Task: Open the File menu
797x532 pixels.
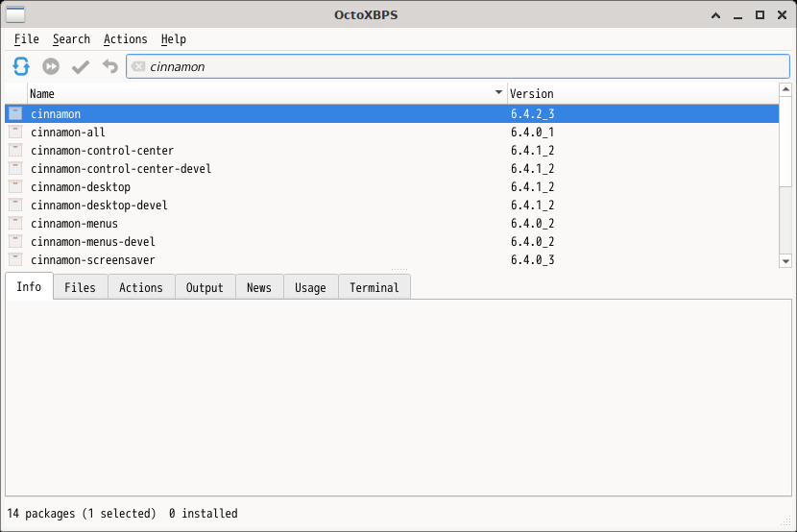Action: click(27, 39)
